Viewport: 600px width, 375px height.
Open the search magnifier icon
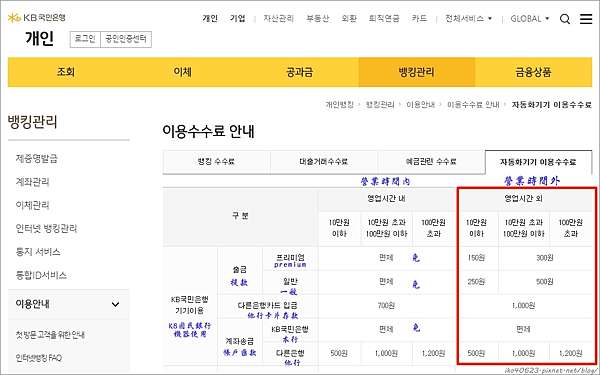(565, 19)
